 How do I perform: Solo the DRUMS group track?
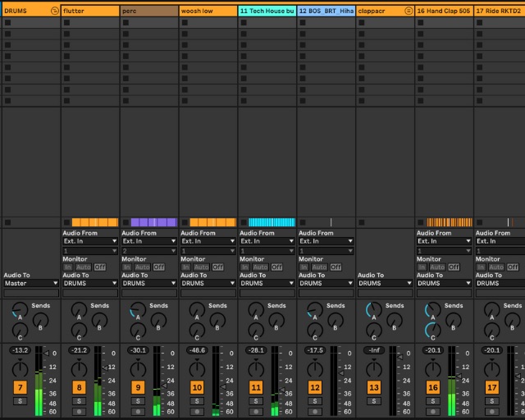[20, 400]
